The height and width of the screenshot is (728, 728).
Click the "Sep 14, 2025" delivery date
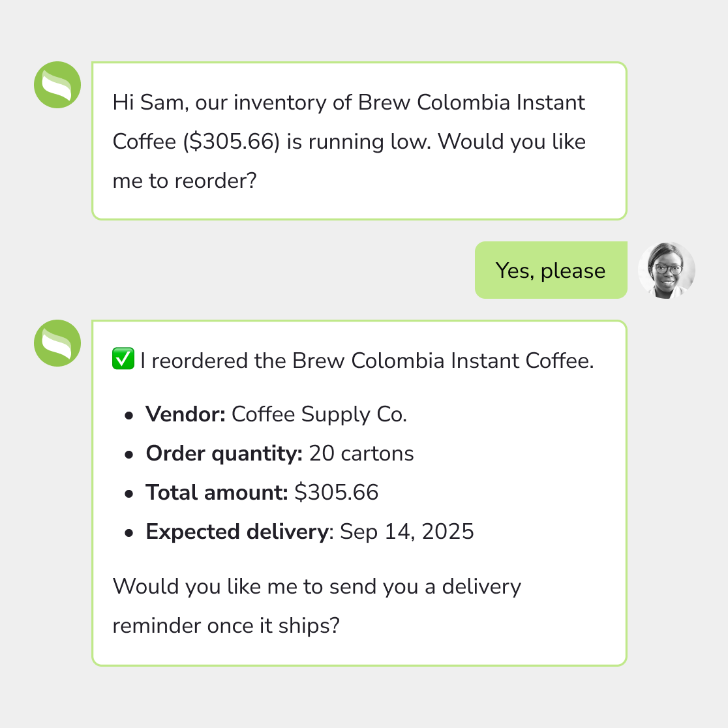tap(407, 532)
